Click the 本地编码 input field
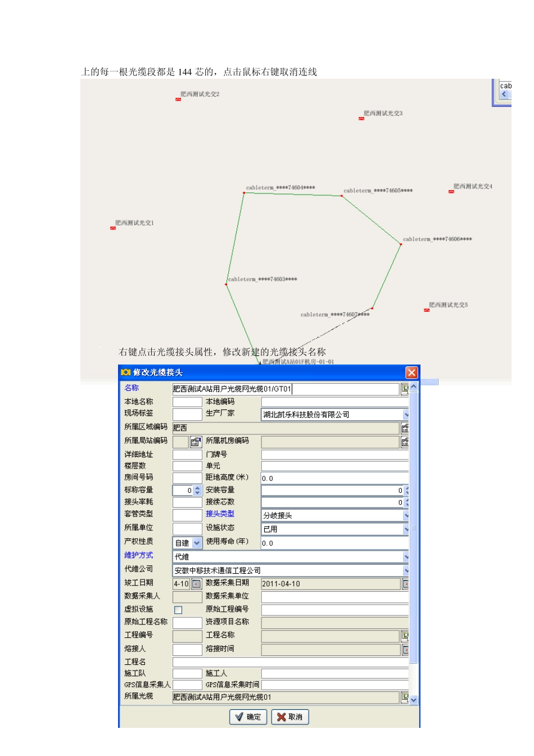The width and height of the screenshot is (534, 756). click(335, 402)
